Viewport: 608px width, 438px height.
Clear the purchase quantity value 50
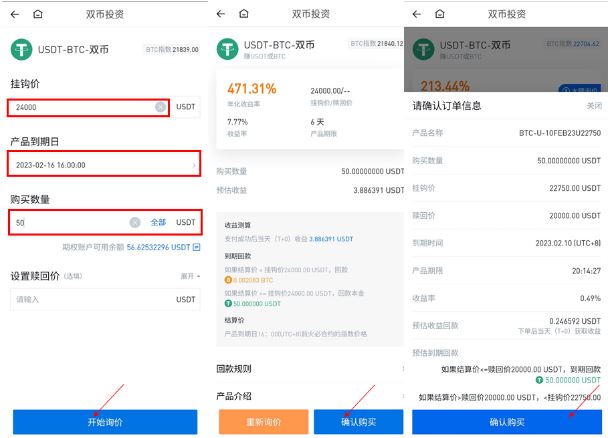135,222
